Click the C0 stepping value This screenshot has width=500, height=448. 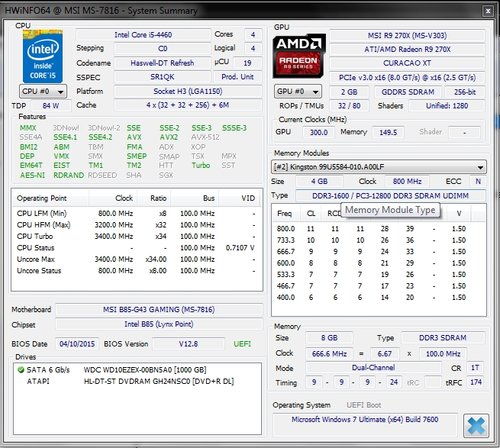click(163, 49)
